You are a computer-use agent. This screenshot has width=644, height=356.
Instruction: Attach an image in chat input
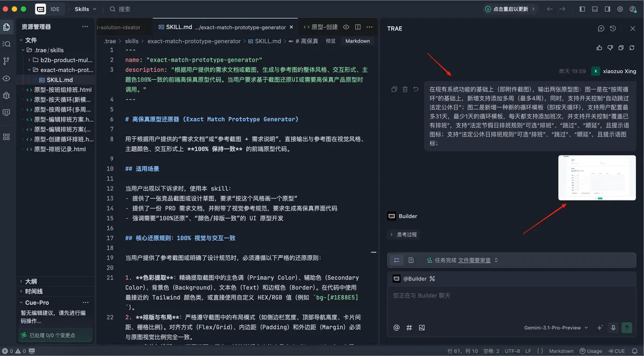pyautogui.click(x=422, y=328)
